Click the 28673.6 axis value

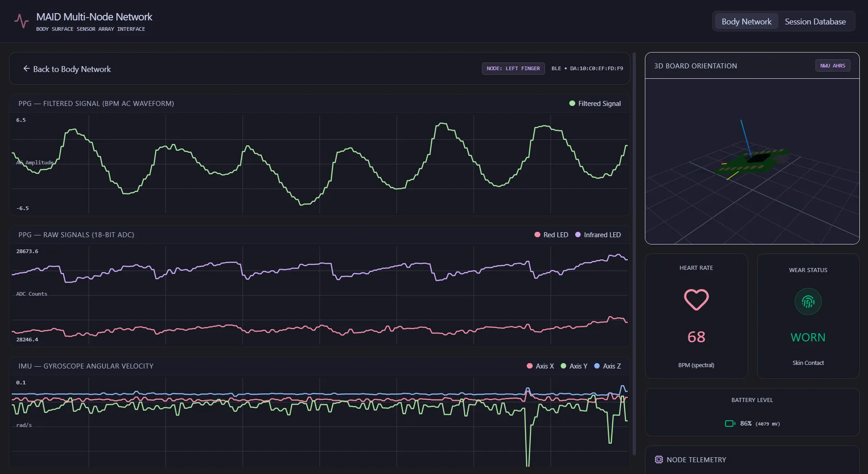pos(27,251)
